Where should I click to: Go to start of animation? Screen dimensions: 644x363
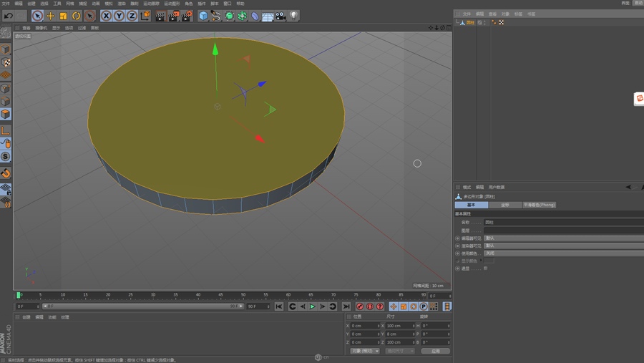[279, 306]
